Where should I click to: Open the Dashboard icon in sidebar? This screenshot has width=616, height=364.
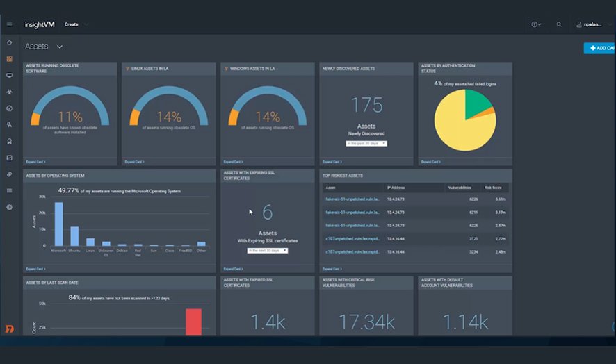coord(9,59)
